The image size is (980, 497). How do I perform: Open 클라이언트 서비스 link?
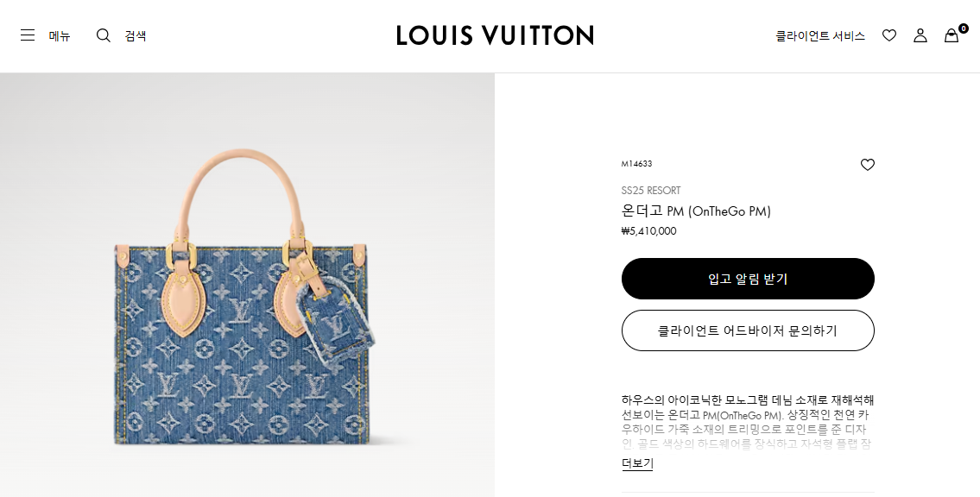tap(820, 36)
